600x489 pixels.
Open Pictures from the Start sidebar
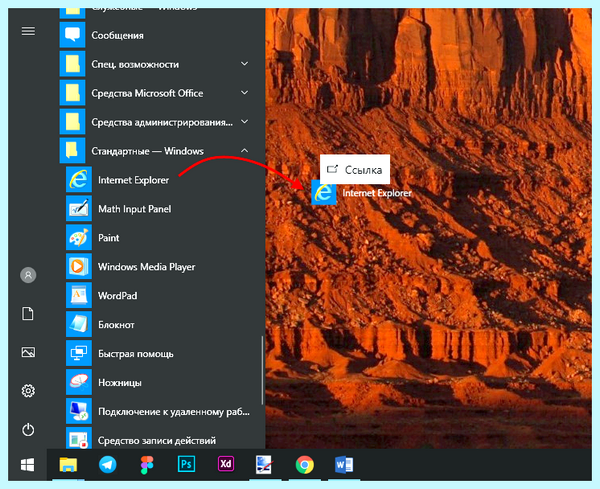point(28,352)
